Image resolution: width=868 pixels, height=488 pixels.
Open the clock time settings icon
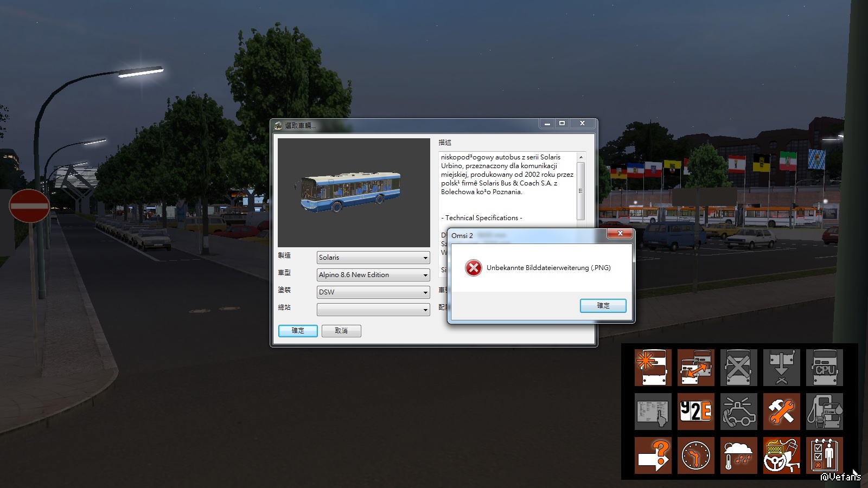point(696,455)
